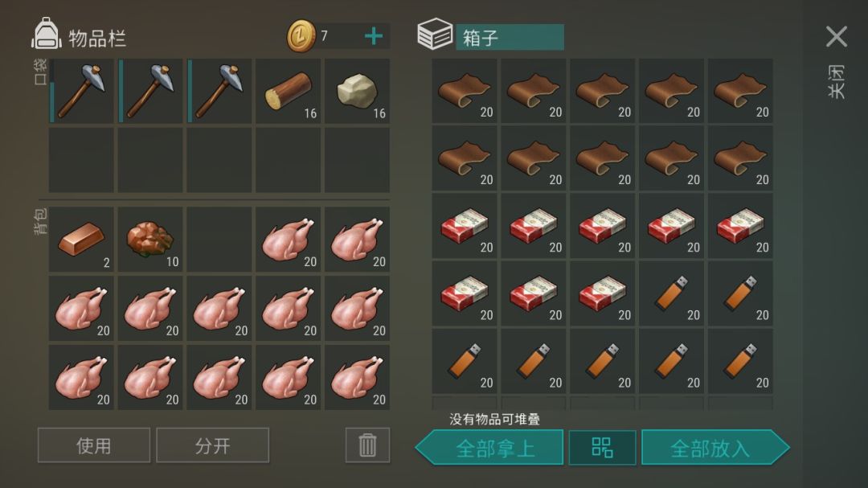Screen dimensions: 868x488
Task: Select first leather stack in the chest
Action: [464, 91]
